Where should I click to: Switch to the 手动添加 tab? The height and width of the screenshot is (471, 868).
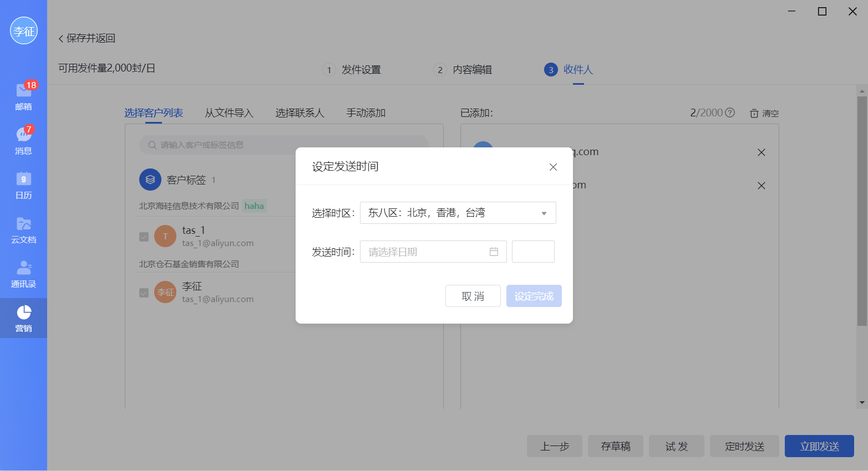pyautogui.click(x=365, y=112)
